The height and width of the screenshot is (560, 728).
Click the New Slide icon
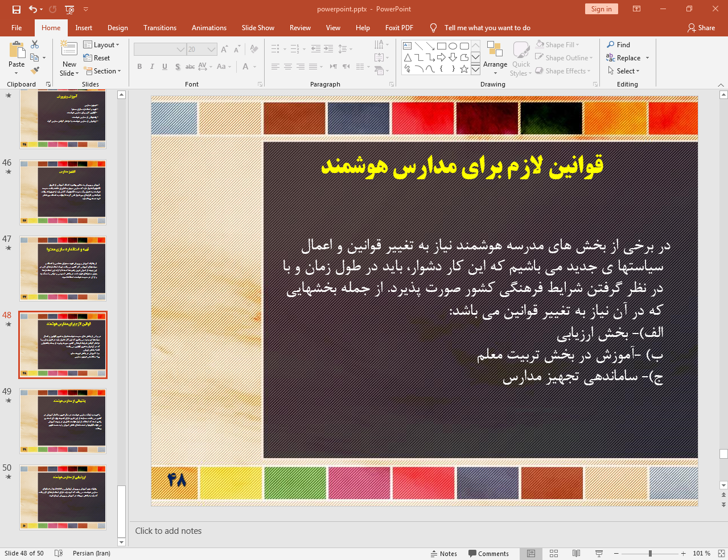(x=69, y=50)
